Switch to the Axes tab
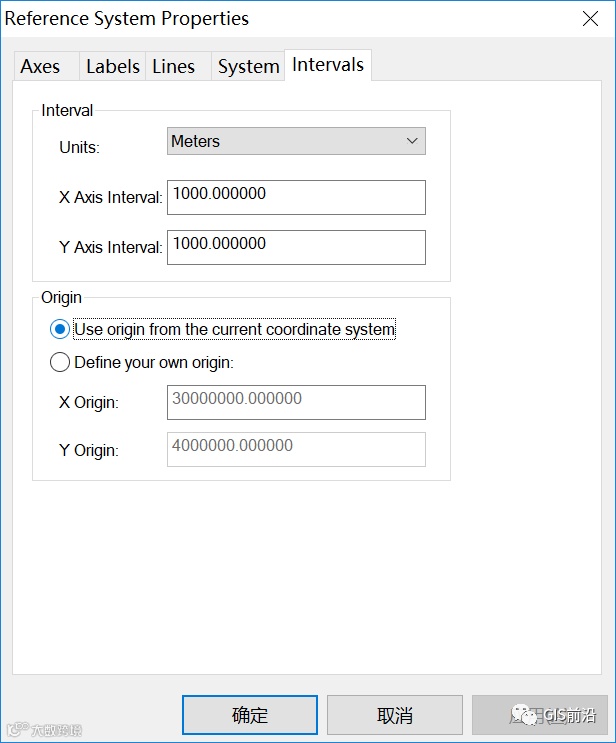The height and width of the screenshot is (743, 616). (x=46, y=66)
